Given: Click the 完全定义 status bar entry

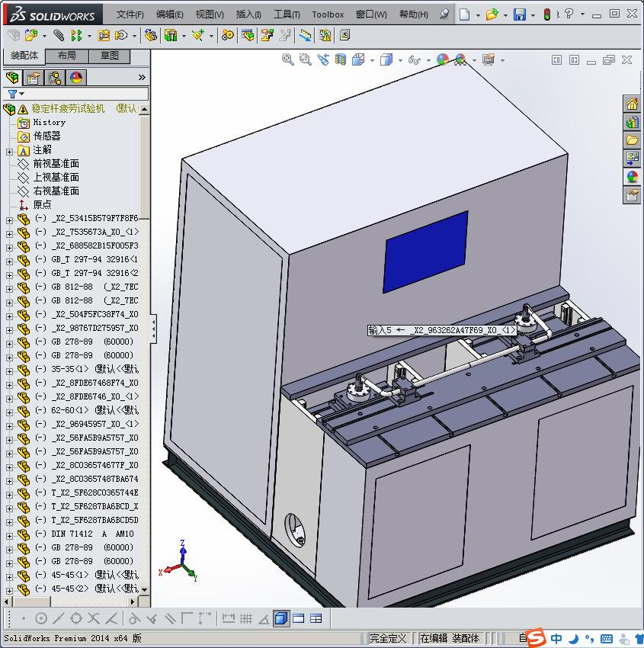Looking at the screenshot, I should click(387, 639).
